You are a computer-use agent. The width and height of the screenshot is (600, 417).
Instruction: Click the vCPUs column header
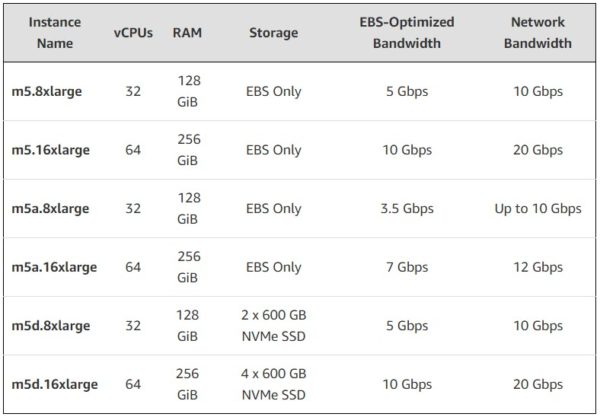coord(133,33)
